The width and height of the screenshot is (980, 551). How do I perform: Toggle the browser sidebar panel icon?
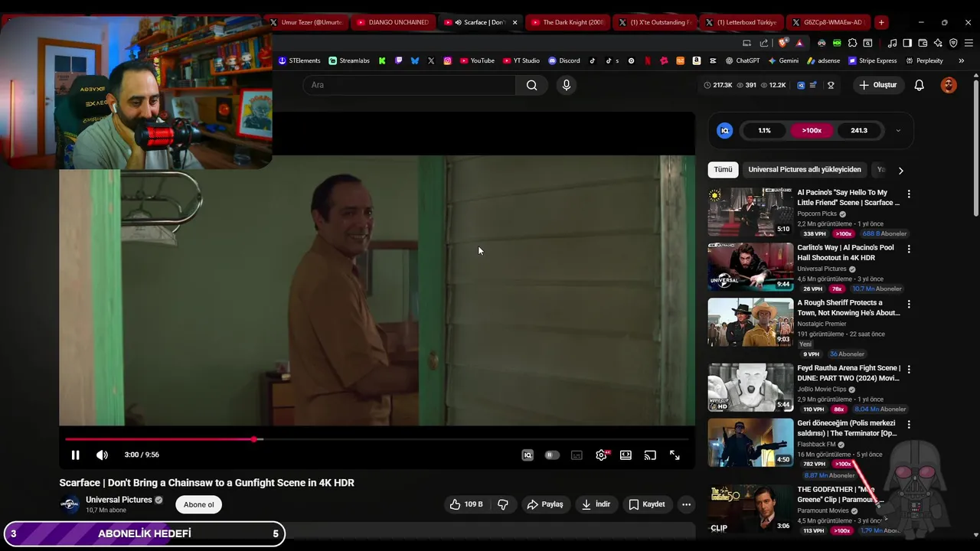(x=907, y=43)
